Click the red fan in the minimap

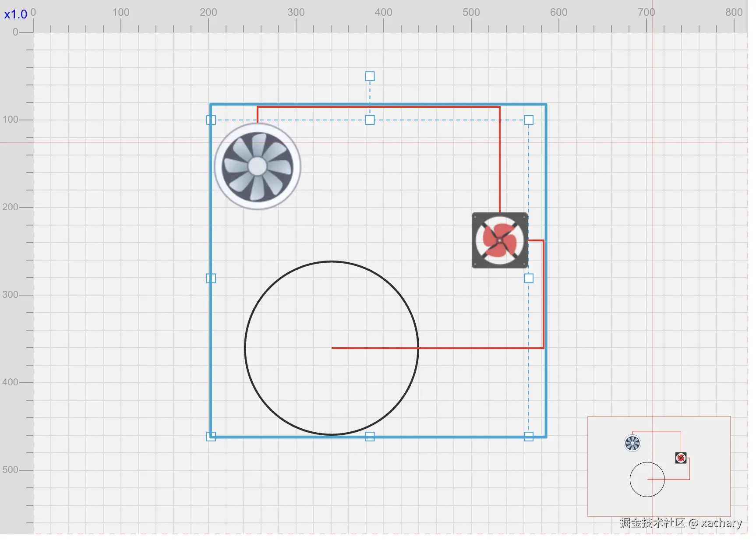tap(681, 458)
